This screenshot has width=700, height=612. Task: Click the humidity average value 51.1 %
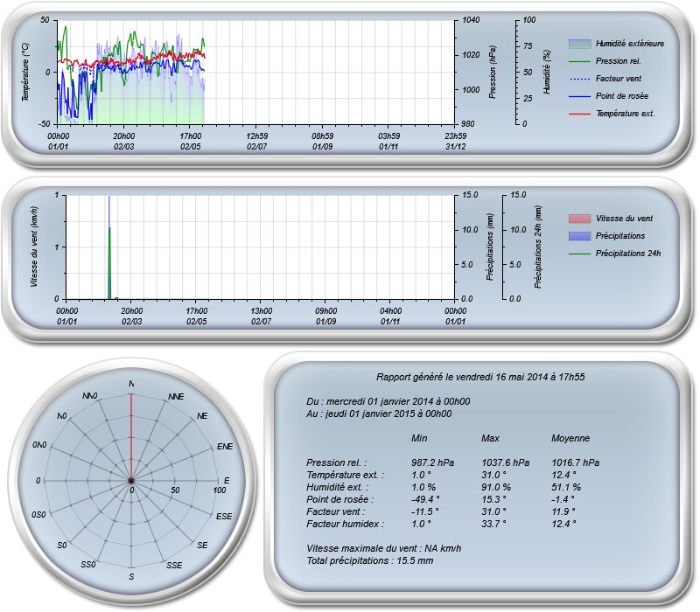[566, 488]
